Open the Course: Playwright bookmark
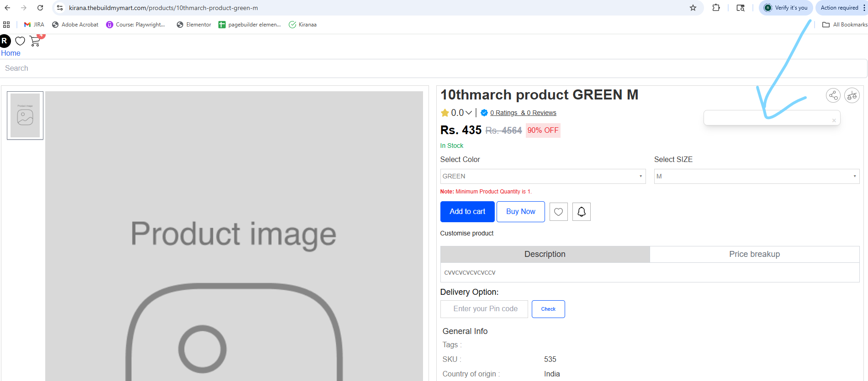This screenshot has height=381, width=868. coord(136,25)
